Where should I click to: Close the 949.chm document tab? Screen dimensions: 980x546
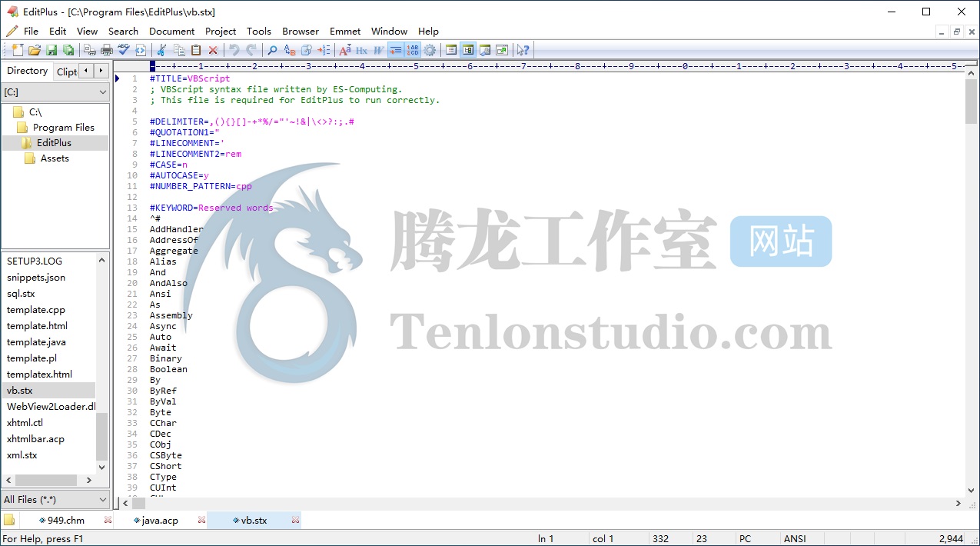point(108,521)
